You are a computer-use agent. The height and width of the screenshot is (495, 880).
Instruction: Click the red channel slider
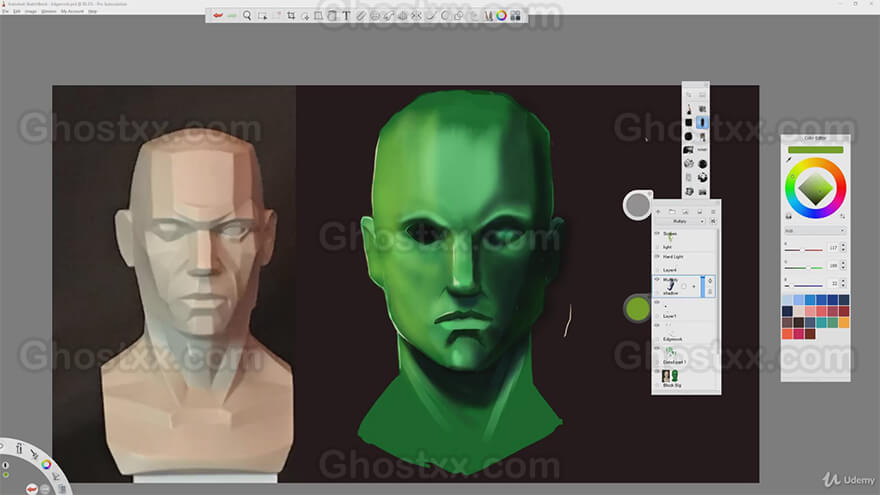[x=804, y=250]
